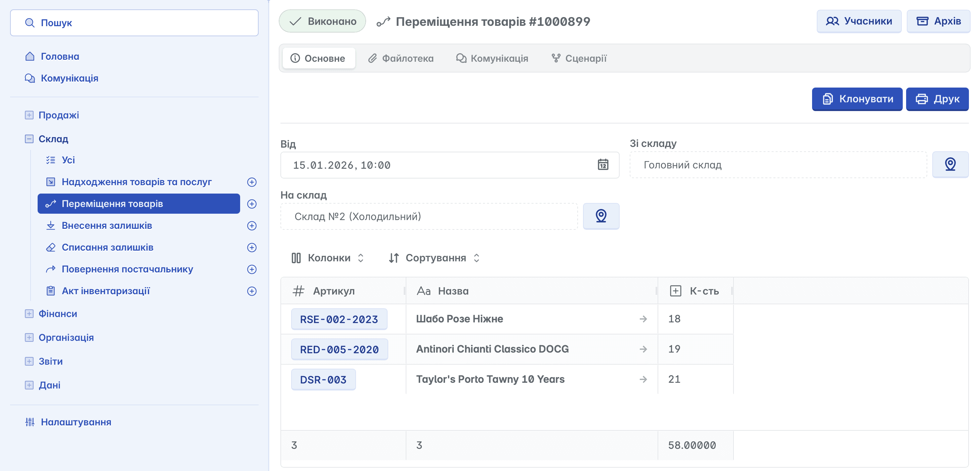This screenshot has height=471, width=980.
Task: Collapse the Склад menu section
Action: (x=29, y=139)
